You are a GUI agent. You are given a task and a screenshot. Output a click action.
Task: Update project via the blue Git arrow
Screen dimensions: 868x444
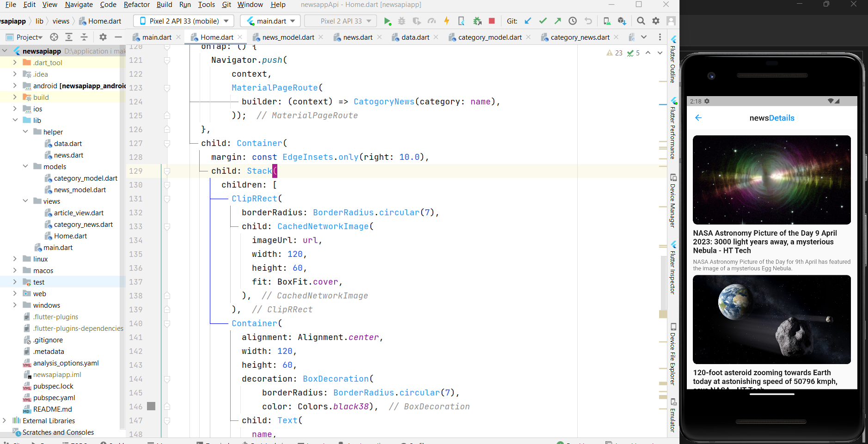click(527, 21)
